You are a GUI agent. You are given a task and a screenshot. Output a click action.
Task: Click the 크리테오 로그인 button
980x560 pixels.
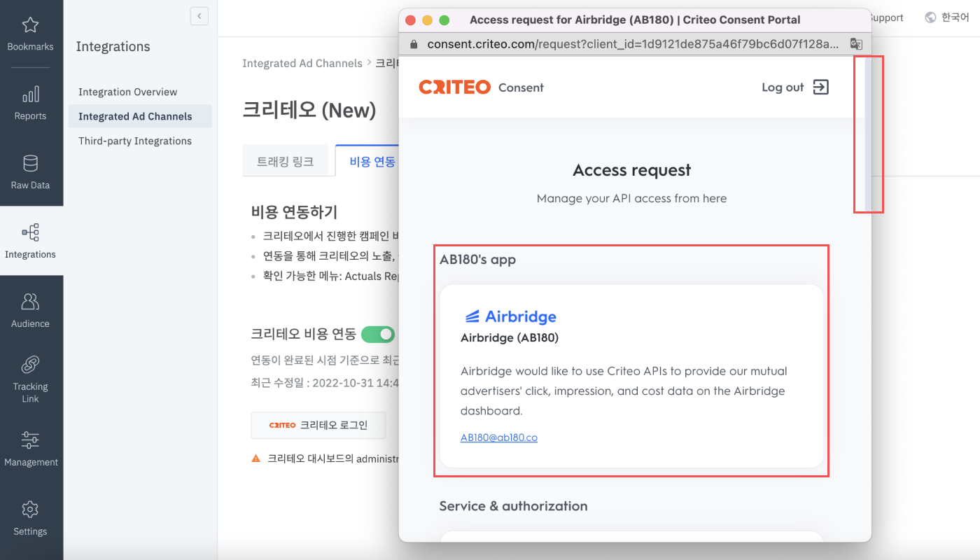pos(318,425)
